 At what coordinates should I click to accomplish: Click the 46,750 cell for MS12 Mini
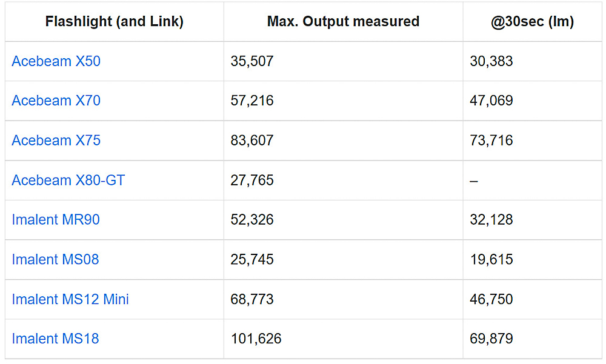coord(491,299)
